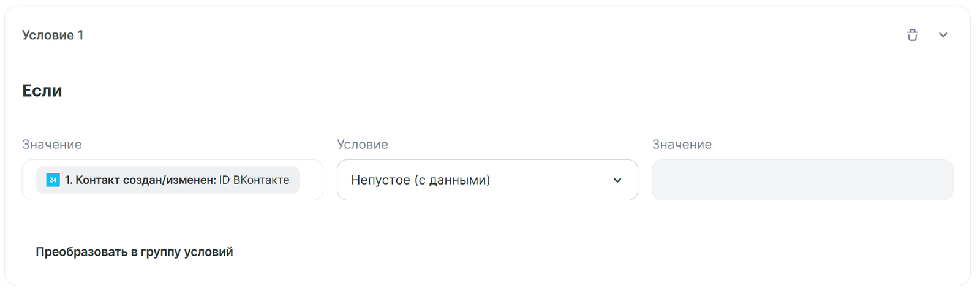
Task: Open the Непустое (с данными) condition dropdown
Action: tap(487, 180)
